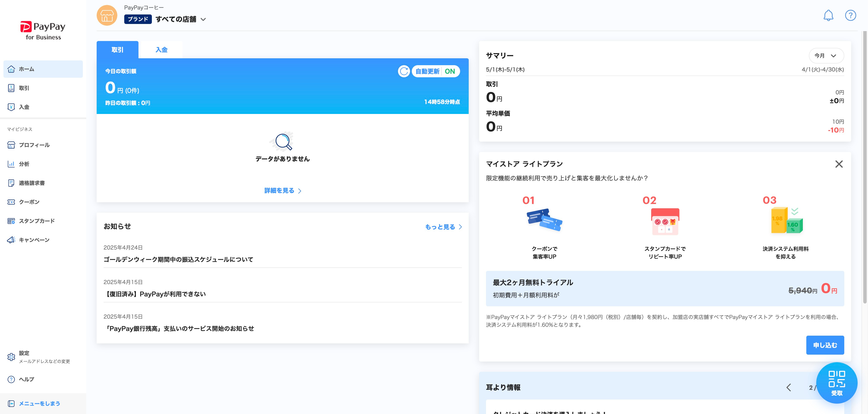Click the PayPay for Business logo
The width and height of the screenshot is (868, 414).
tap(43, 31)
